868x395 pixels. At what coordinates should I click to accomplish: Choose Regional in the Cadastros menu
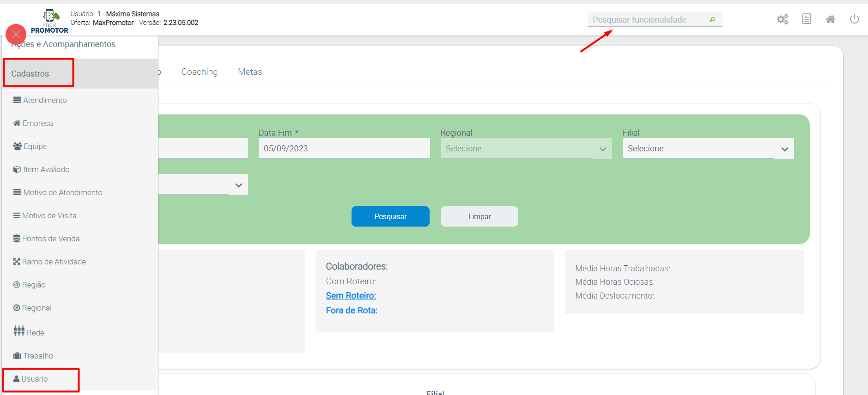coord(37,308)
